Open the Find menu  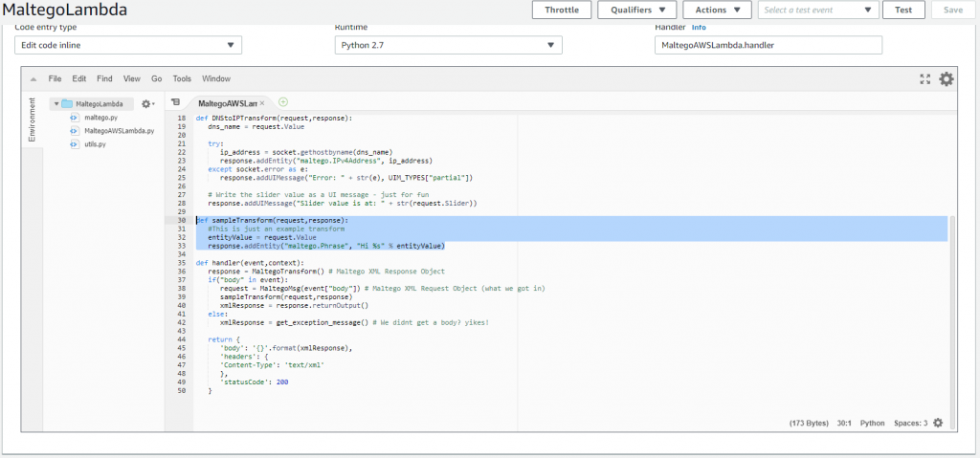(x=104, y=78)
